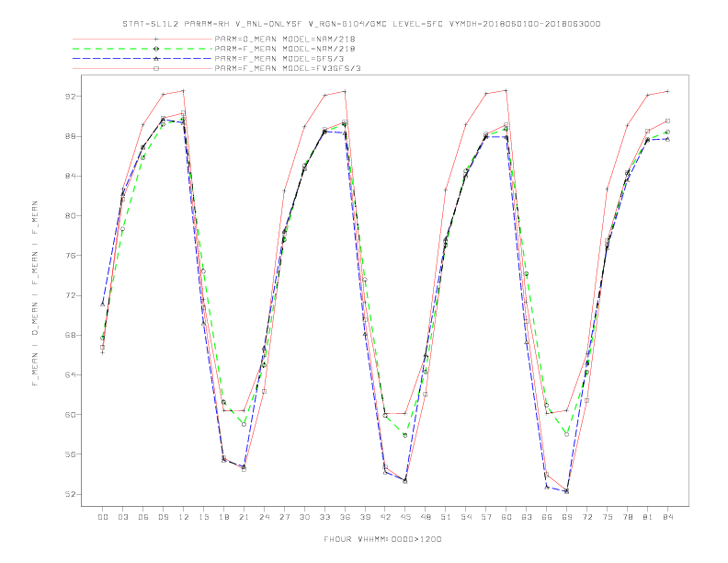Click the x-axis hour label 30
This screenshot has width=728, height=563.
tap(304, 517)
